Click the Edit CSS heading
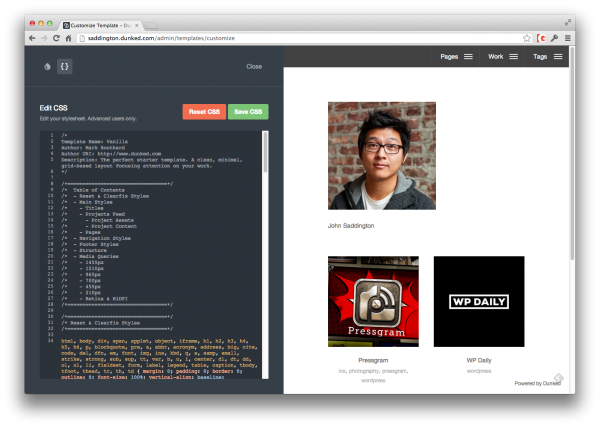600x428 pixels. [54, 108]
